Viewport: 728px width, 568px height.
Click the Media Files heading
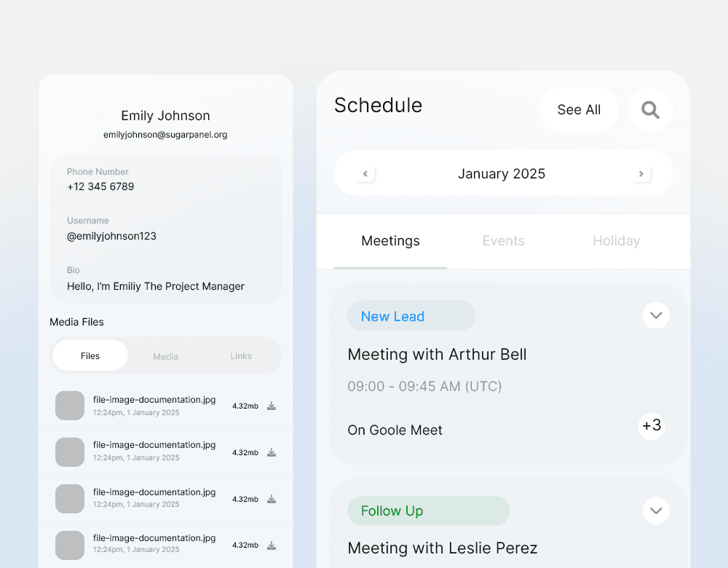click(x=76, y=322)
